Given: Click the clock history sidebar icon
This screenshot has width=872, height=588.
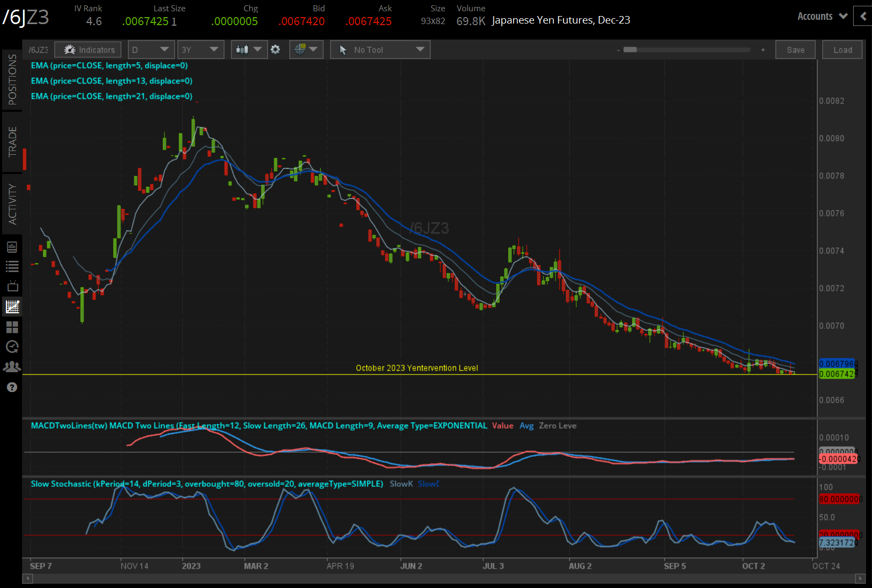Looking at the screenshot, I should pyautogui.click(x=12, y=347).
